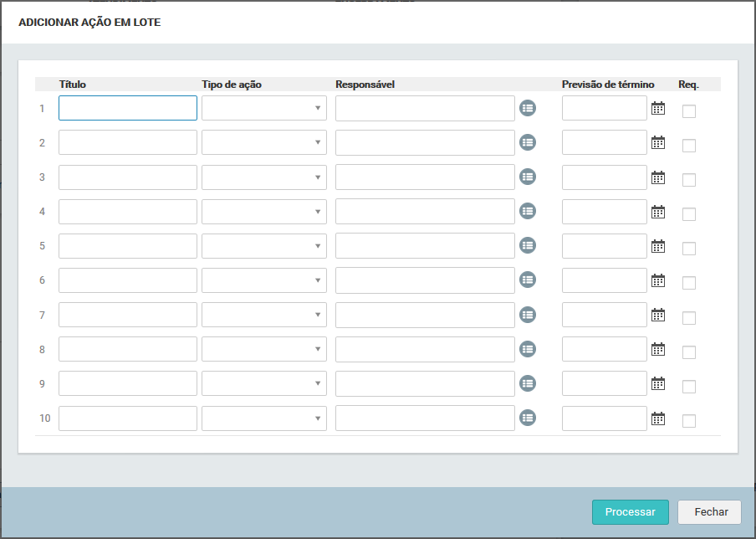The image size is (756, 539).
Task: Focus the Título field in row 2
Action: point(128,142)
